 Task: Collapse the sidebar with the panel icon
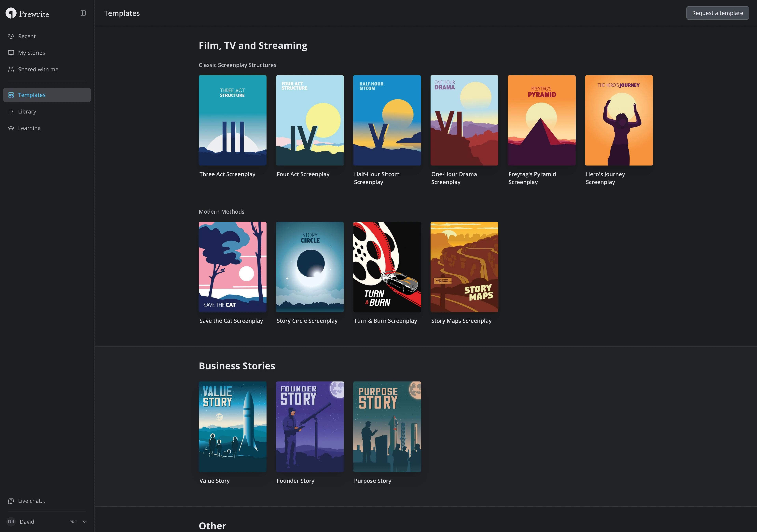pyautogui.click(x=83, y=13)
